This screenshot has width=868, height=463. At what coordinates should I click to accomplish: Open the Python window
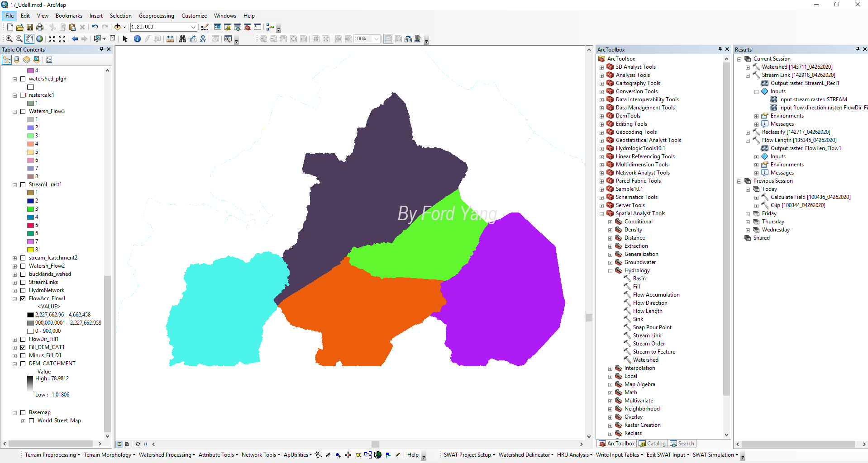258,27
